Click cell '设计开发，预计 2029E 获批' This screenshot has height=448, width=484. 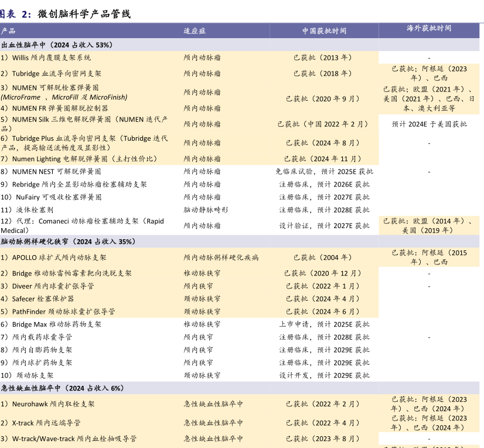(x=325, y=375)
